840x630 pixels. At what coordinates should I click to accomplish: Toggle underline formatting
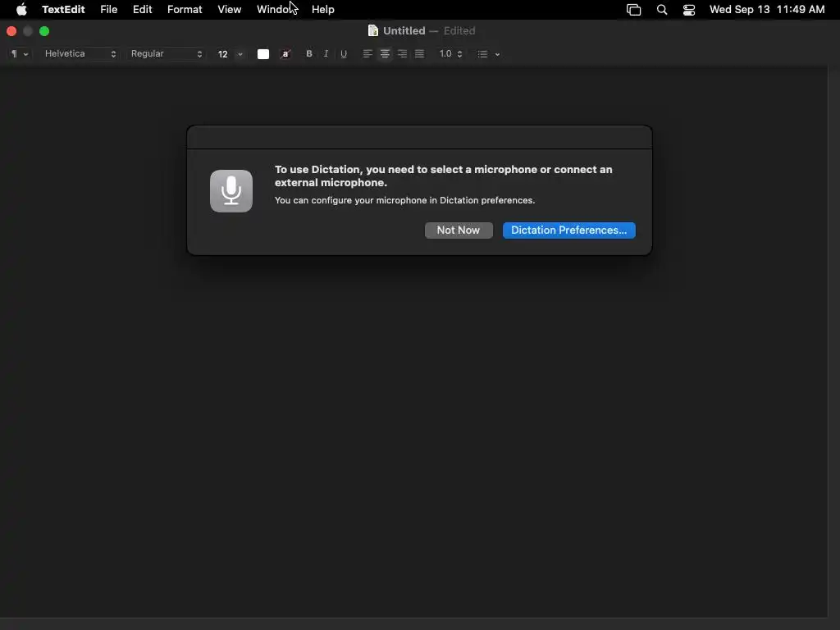(344, 54)
